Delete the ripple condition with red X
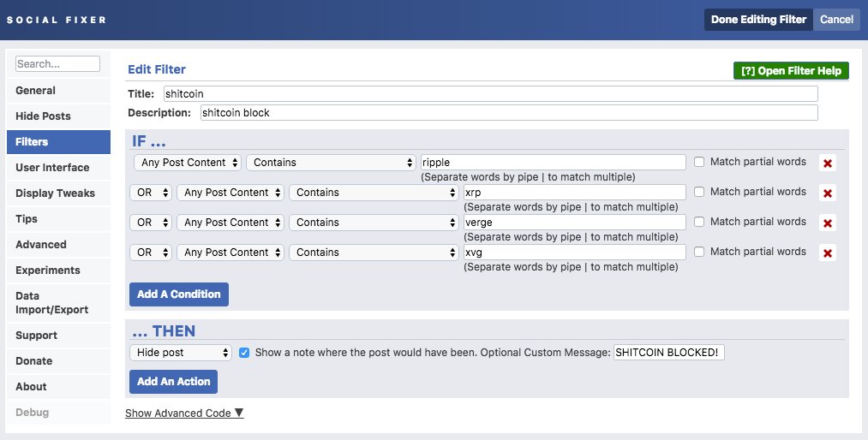Viewport: 868px width, 440px height. click(x=828, y=163)
